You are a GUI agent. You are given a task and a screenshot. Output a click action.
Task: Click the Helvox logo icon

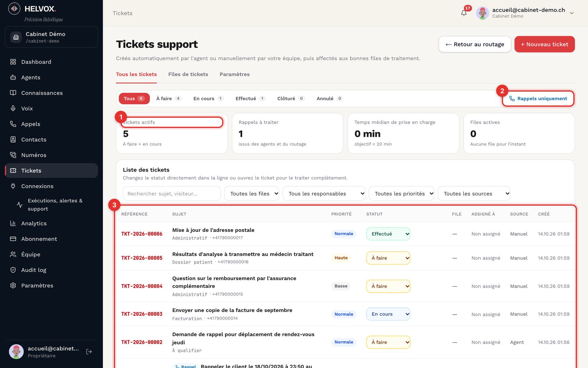click(14, 8)
